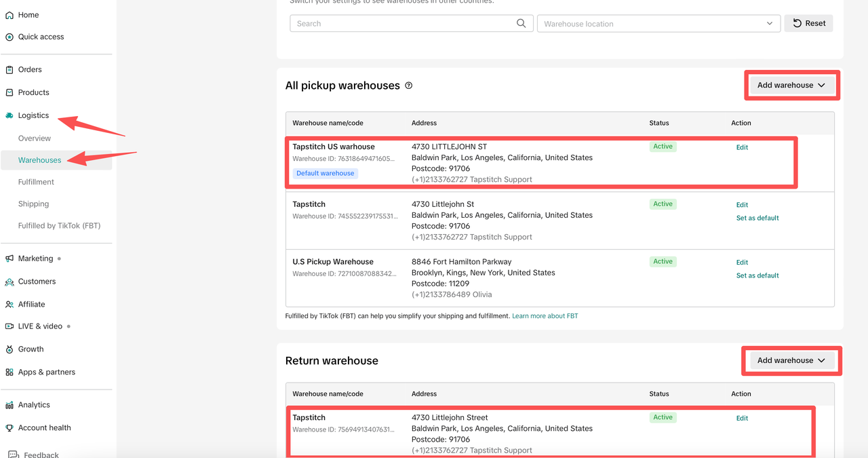The height and width of the screenshot is (458, 868).
Task: Open the Learn more about FBT link
Action: pyautogui.click(x=545, y=316)
